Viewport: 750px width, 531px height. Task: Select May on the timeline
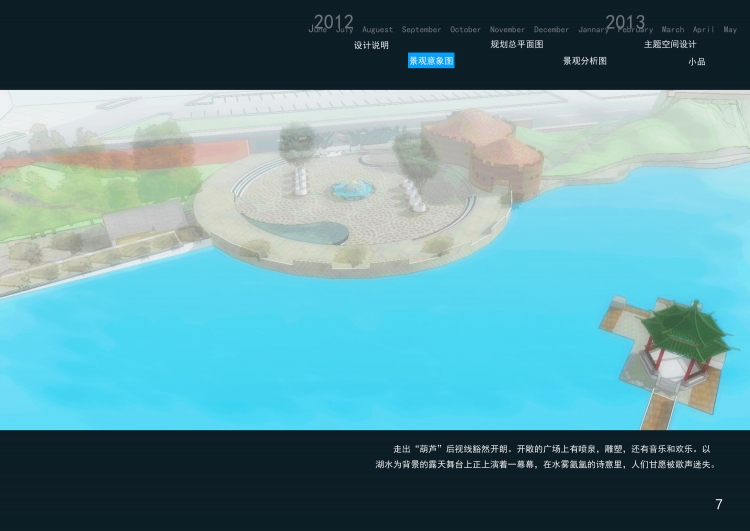coord(730,30)
